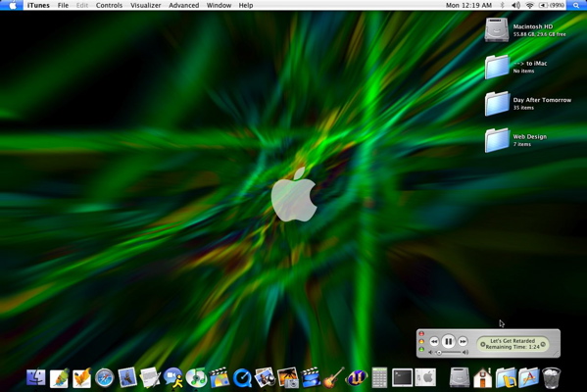Skip to previous track in mini player

pyautogui.click(x=434, y=341)
